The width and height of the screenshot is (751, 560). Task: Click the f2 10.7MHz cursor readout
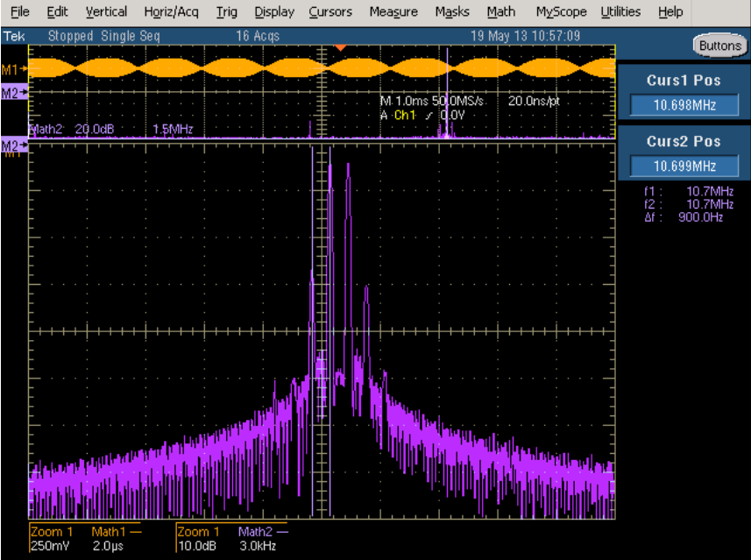pos(689,204)
